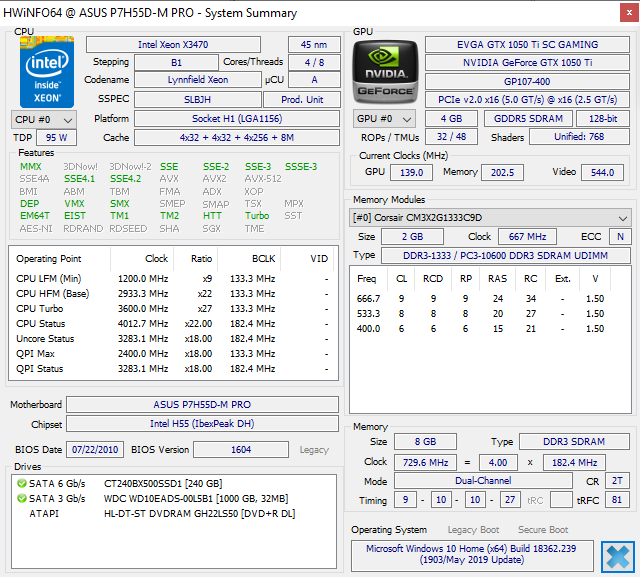Click the total memory size 8 GB field

(425, 442)
